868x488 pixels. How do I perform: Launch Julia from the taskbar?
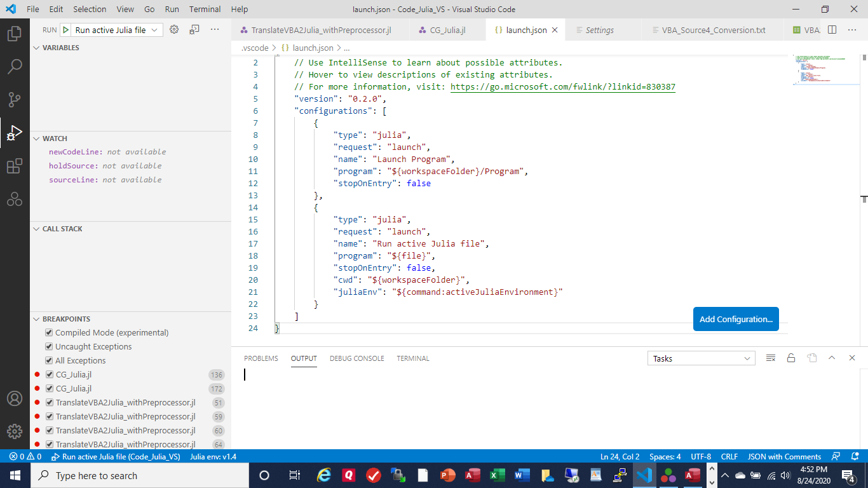tap(668, 475)
